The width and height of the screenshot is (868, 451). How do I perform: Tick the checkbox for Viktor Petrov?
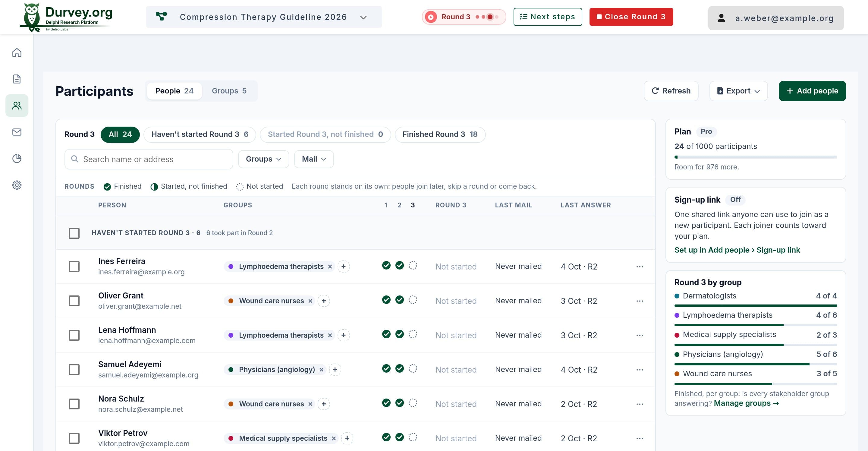(74, 439)
